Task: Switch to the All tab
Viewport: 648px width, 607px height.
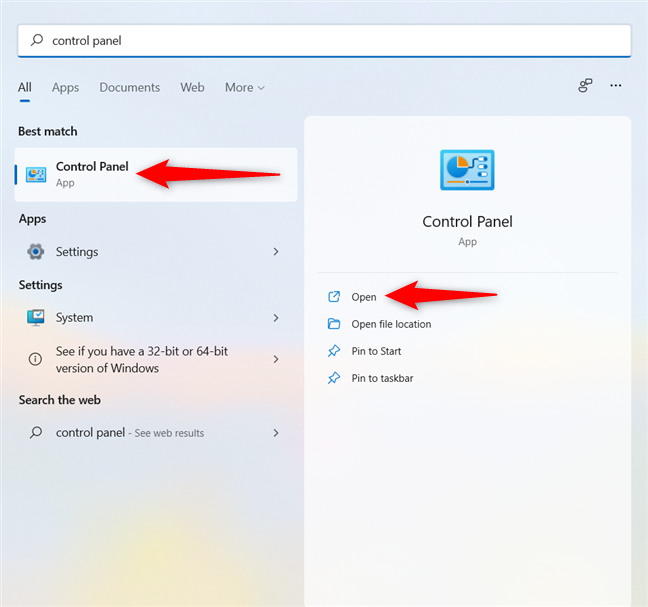Action: [25, 87]
